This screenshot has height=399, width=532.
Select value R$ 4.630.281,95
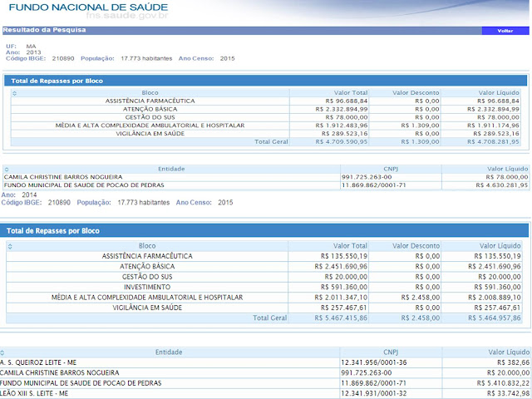coord(502,185)
